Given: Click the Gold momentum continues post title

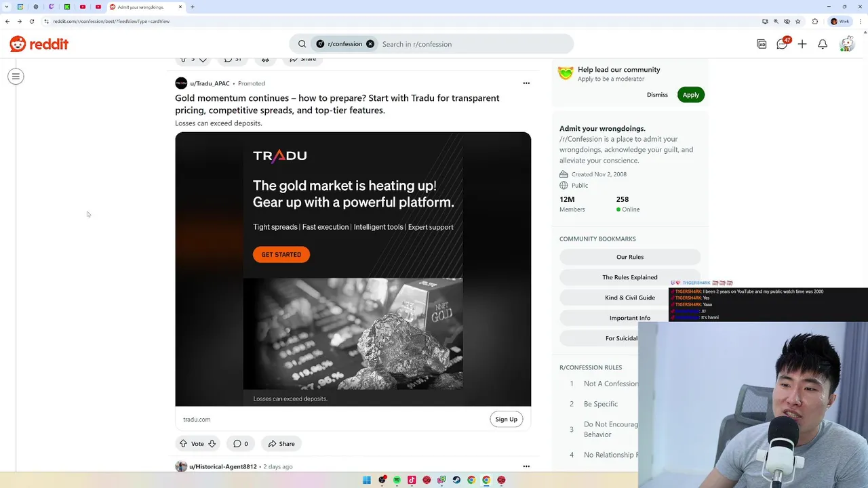Looking at the screenshot, I should (x=337, y=104).
